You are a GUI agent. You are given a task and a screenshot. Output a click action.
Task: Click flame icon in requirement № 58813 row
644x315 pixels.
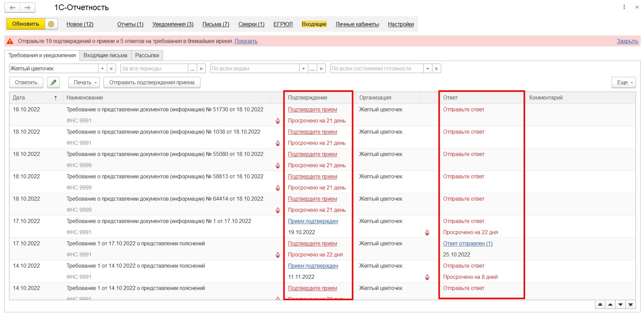pos(278,188)
